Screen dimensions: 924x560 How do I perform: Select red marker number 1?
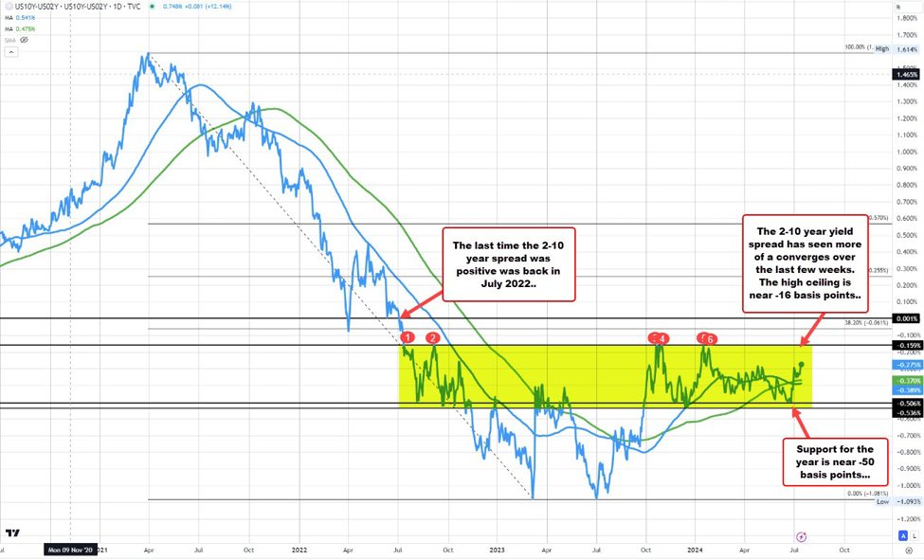(x=408, y=337)
